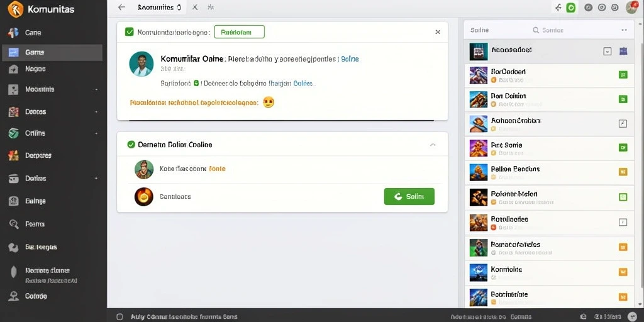Open the user avatar at top right
Image resolution: width=644 pixels, height=322 pixels.
click(x=631, y=7)
